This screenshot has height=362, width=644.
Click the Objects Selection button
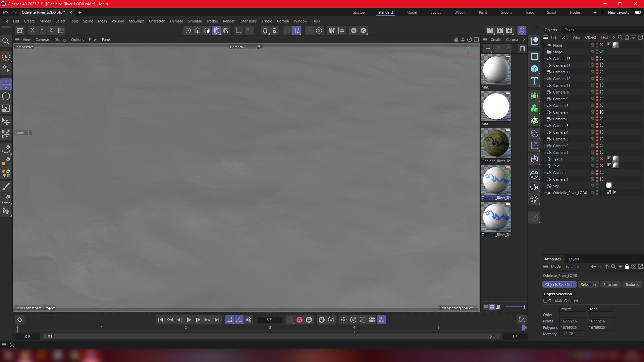559,285
